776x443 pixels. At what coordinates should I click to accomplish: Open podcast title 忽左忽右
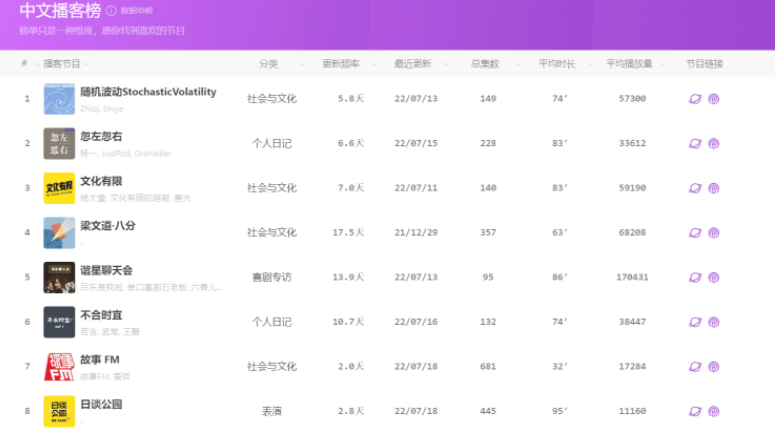tap(101, 137)
